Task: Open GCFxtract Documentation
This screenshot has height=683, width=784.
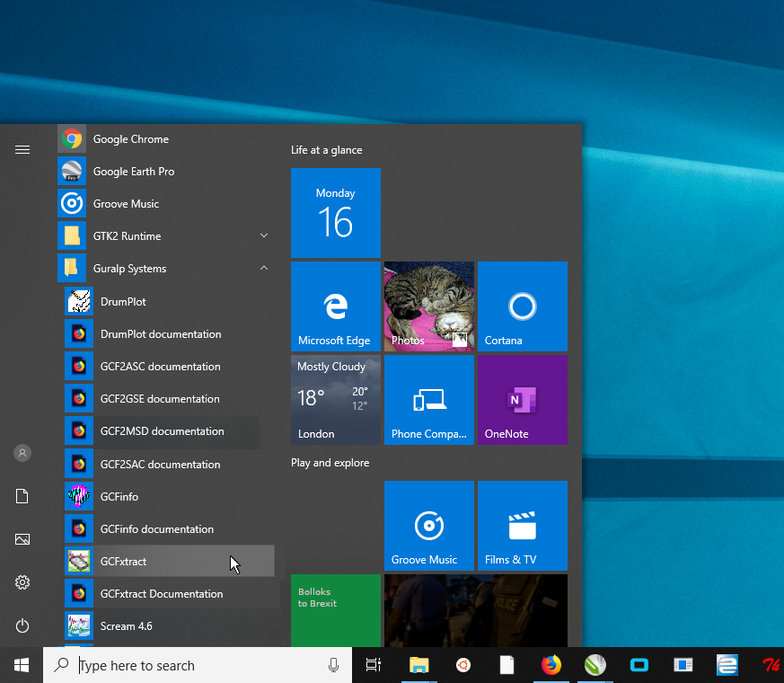Action: tap(169, 594)
